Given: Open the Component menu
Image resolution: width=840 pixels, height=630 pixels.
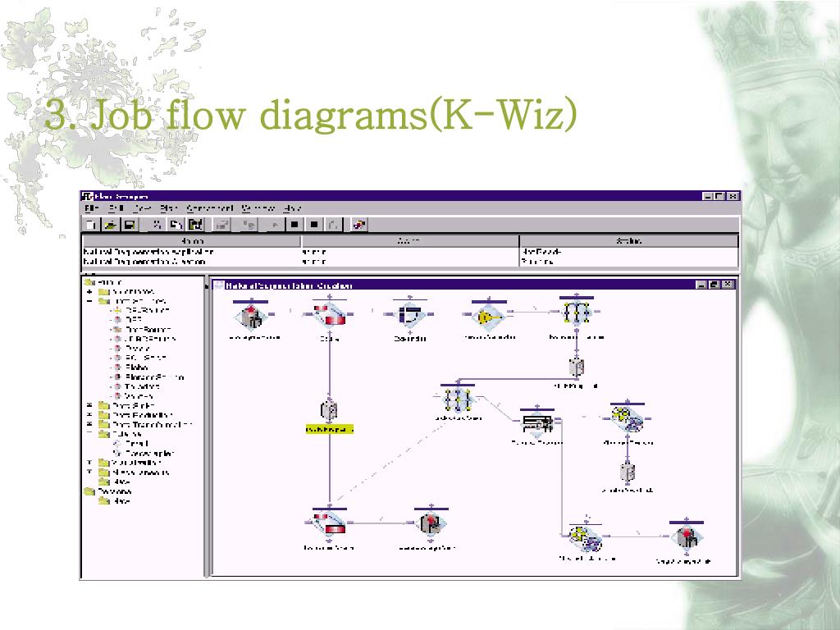Looking at the screenshot, I should (210, 208).
